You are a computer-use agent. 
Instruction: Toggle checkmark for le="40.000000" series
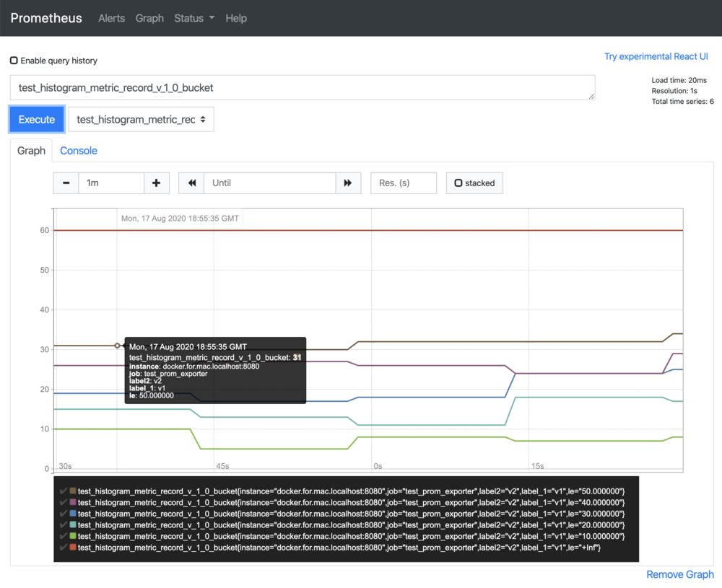pyautogui.click(x=64, y=502)
